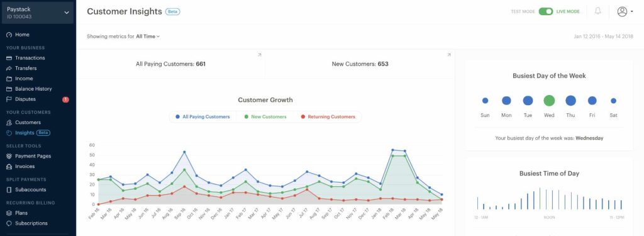This screenshot has height=236, width=644.
Task: Expand New Customers card arrow
Action: 448,55
